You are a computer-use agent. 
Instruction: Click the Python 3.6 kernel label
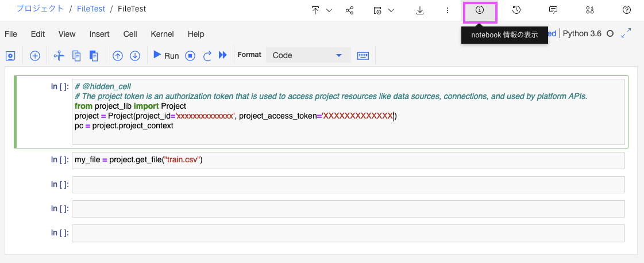coord(582,34)
